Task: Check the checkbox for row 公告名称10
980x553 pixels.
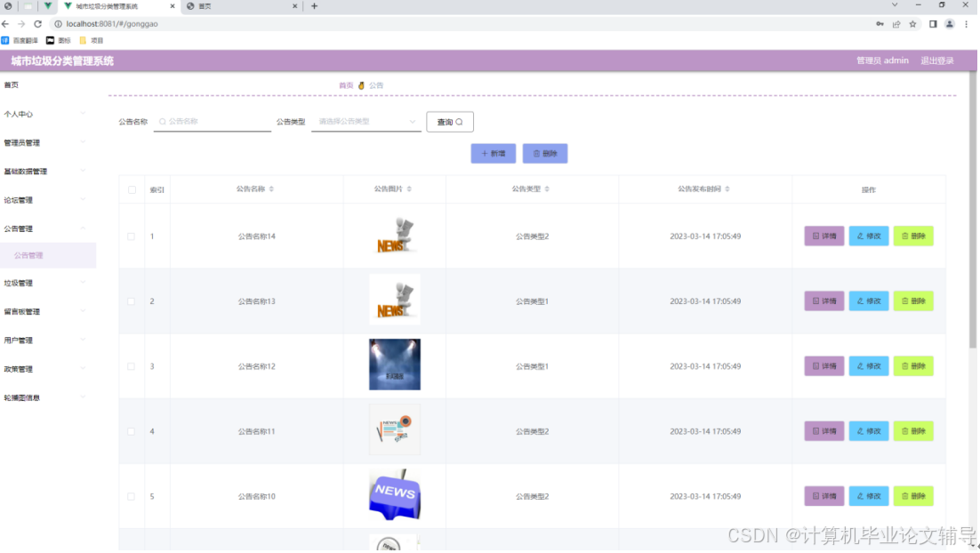Action: coord(131,496)
